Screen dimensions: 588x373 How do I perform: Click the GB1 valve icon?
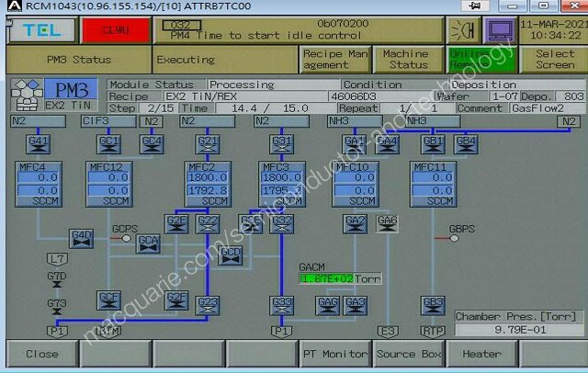pos(433,144)
